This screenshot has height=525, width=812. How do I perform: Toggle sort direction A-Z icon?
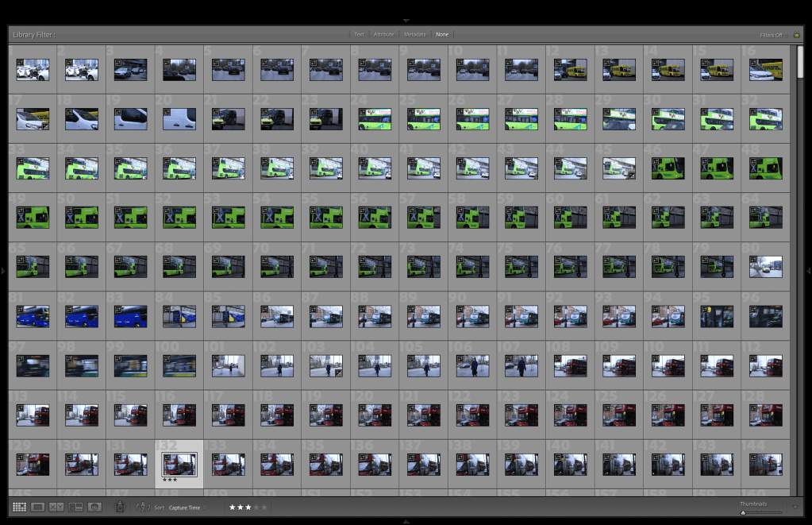pyautogui.click(x=144, y=507)
